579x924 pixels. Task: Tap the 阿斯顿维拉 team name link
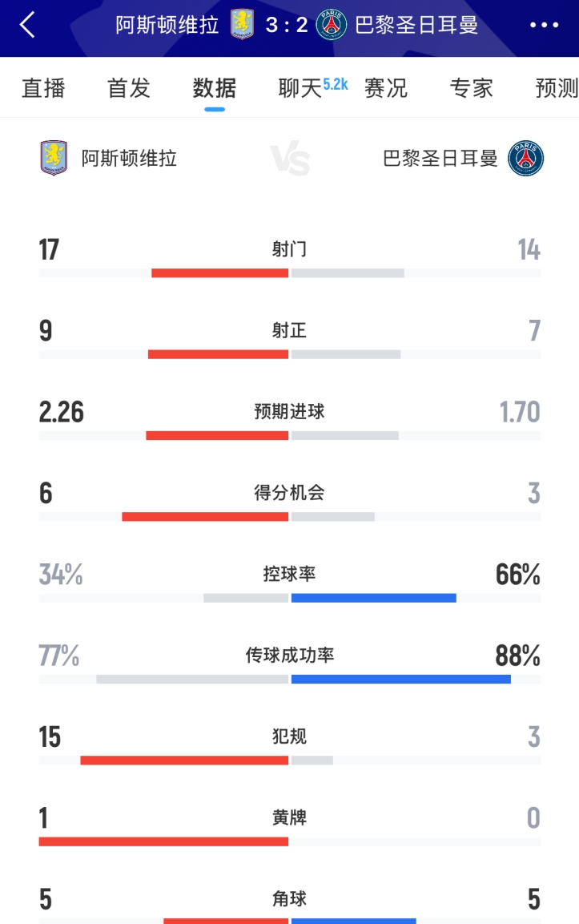(129, 158)
